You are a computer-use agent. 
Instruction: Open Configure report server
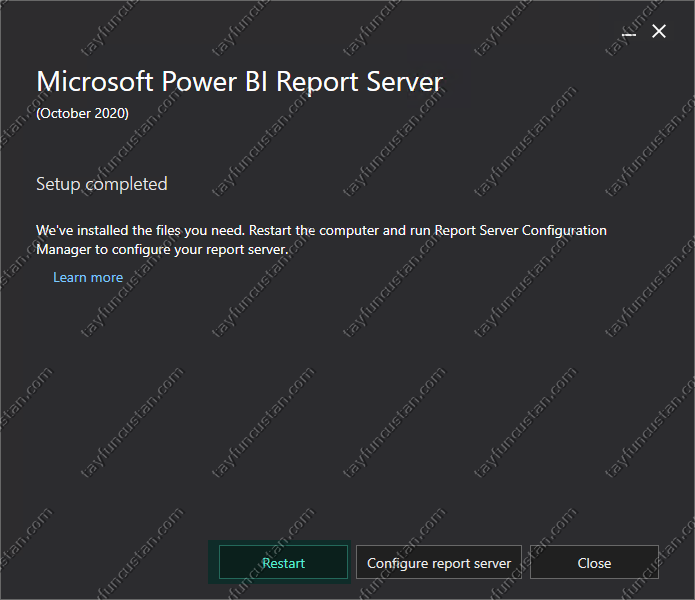click(x=439, y=562)
